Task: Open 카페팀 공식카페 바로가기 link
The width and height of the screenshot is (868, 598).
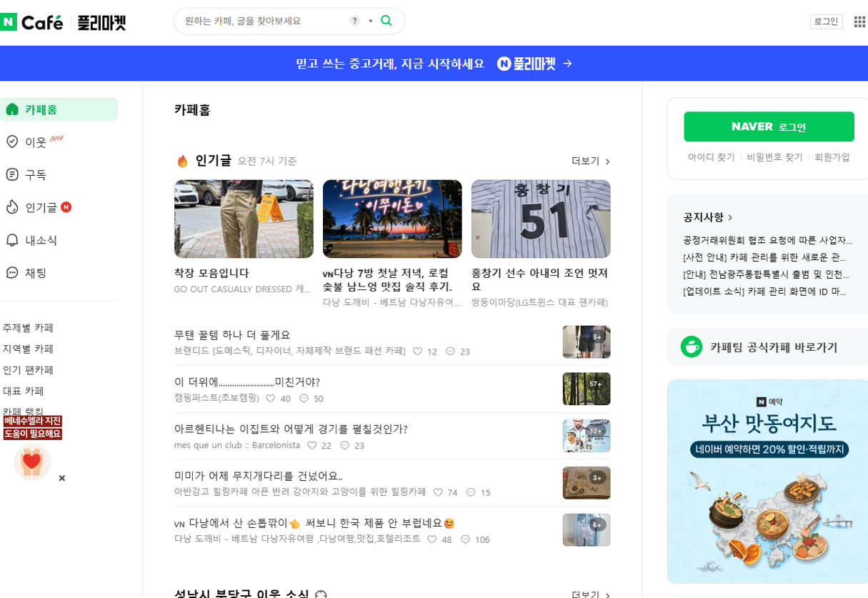Action: click(768, 347)
